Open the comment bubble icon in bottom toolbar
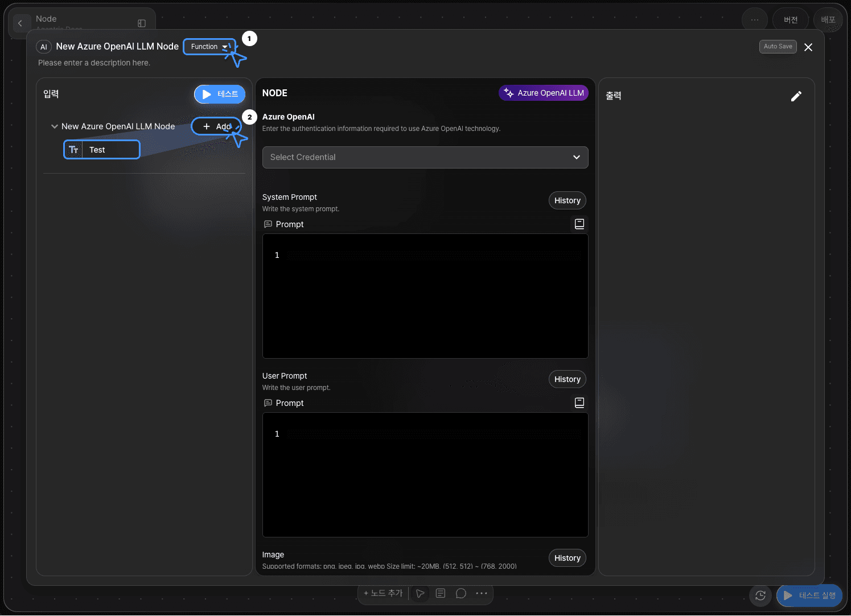The height and width of the screenshot is (616, 851). coord(461,593)
